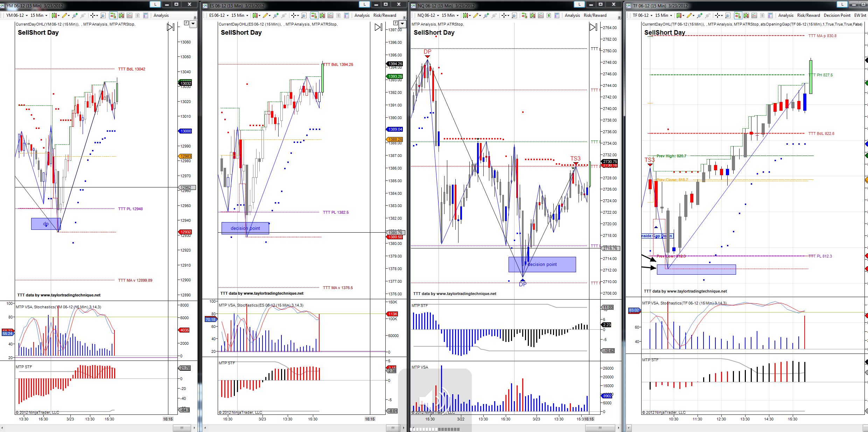868x432 pixels.
Task: Jump to last bar button in YM chart
Action: 170,27
